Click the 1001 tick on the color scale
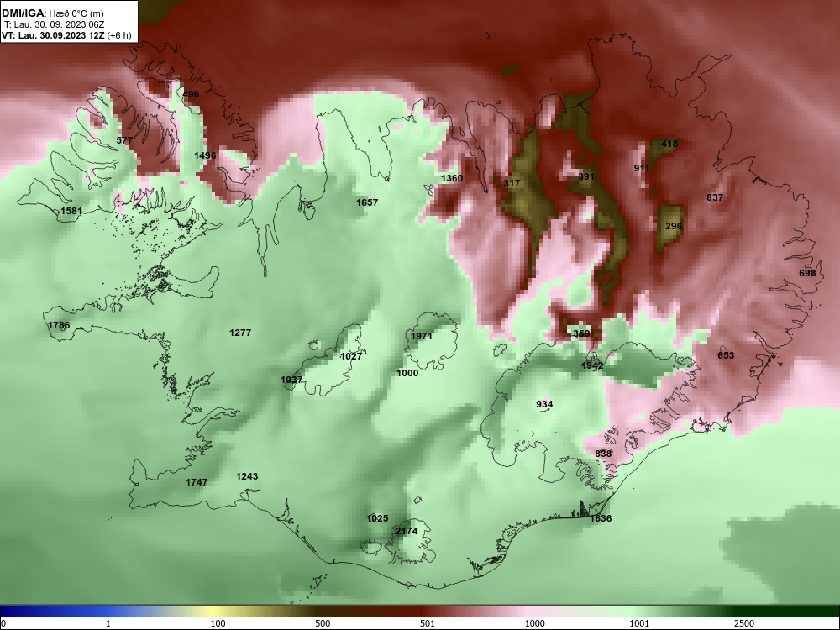The width and height of the screenshot is (840, 630). tap(639, 623)
